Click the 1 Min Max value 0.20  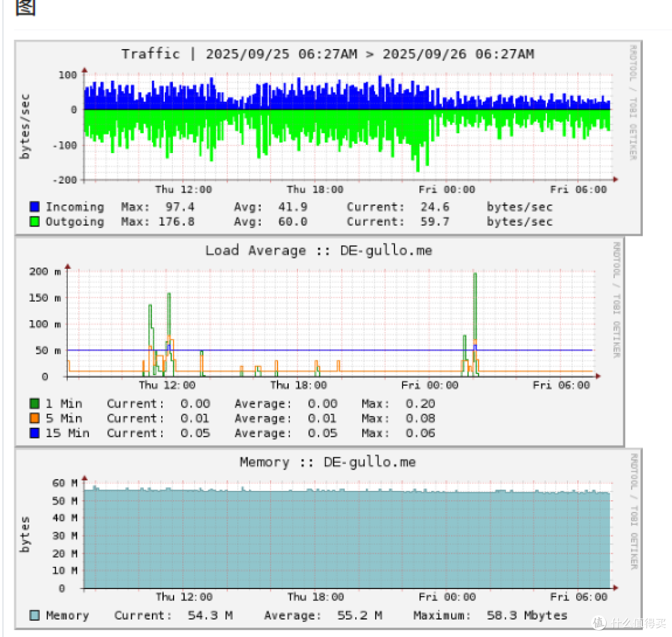pyautogui.click(x=420, y=404)
